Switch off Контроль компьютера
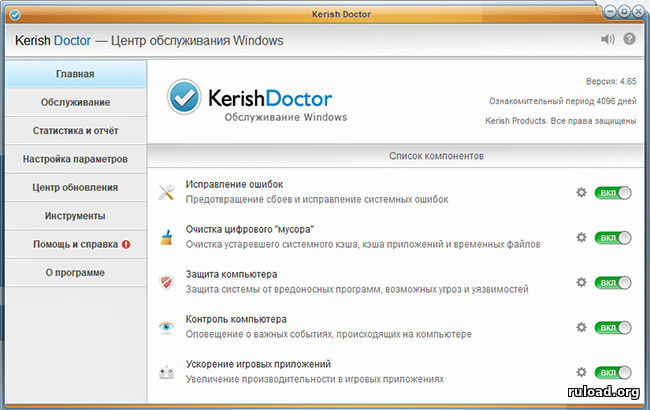This screenshot has width=650, height=410. point(613,328)
